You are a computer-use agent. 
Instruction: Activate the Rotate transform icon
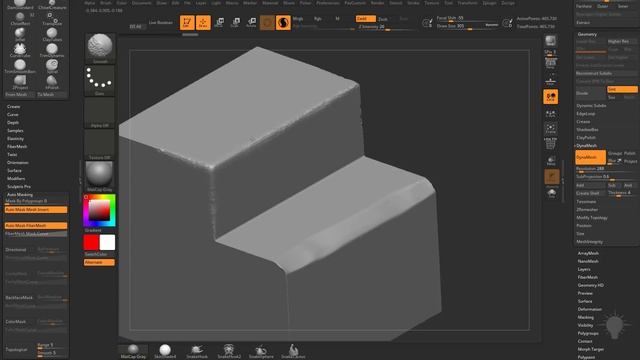point(251,22)
